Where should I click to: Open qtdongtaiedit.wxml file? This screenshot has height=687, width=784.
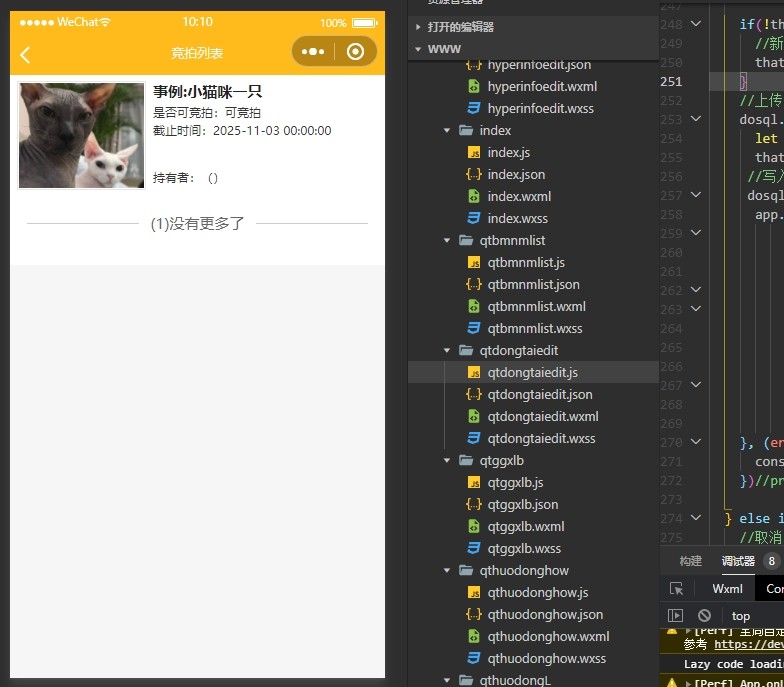coord(543,416)
